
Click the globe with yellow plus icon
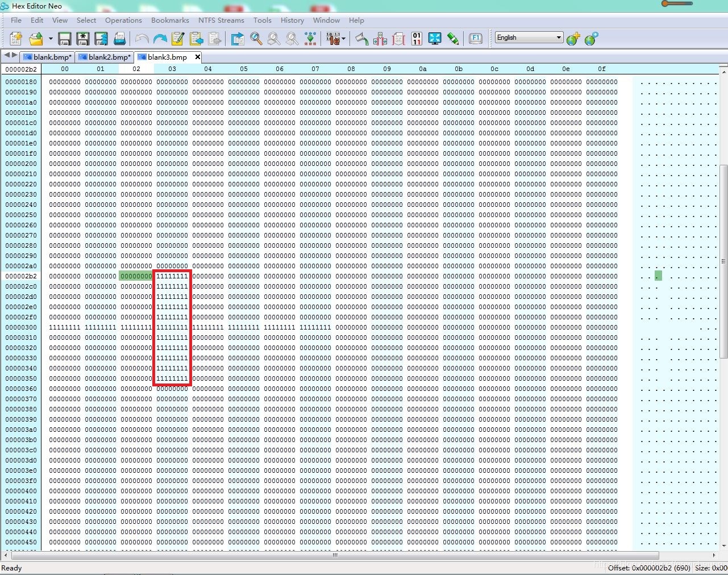573,39
